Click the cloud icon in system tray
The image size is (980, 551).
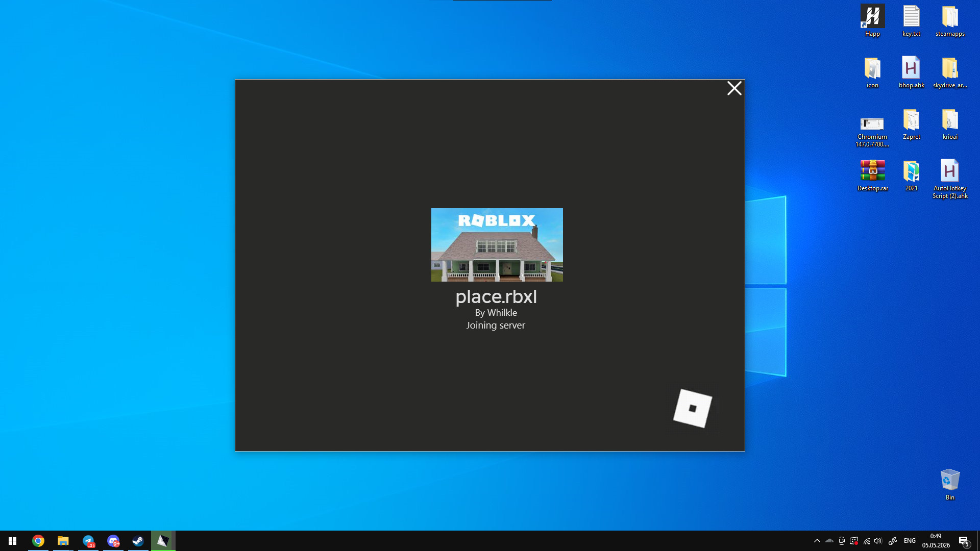(829, 541)
